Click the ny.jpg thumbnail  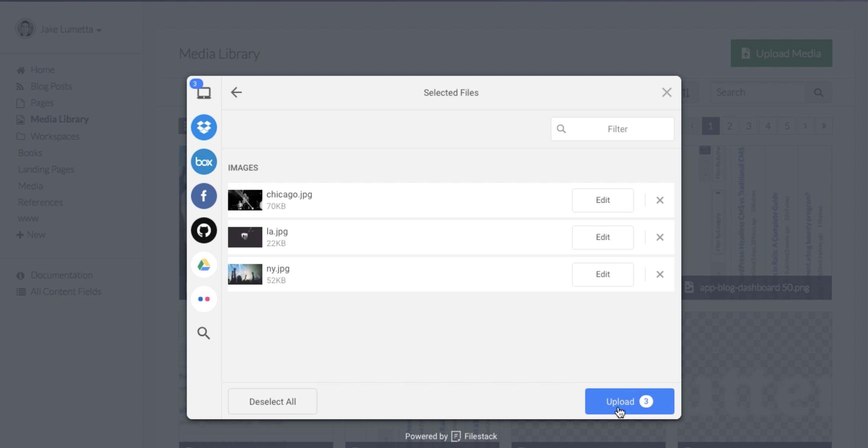point(245,274)
